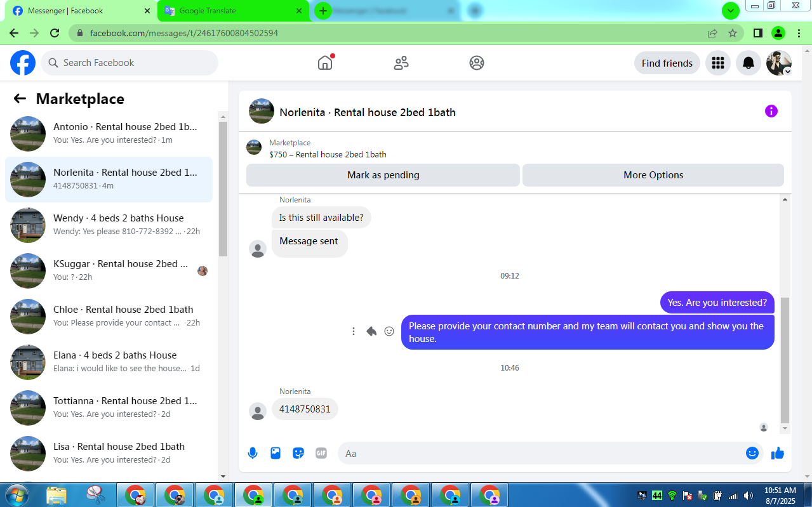Open more options for contact number message
This screenshot has height=507, width=812.
coord(354,331)
